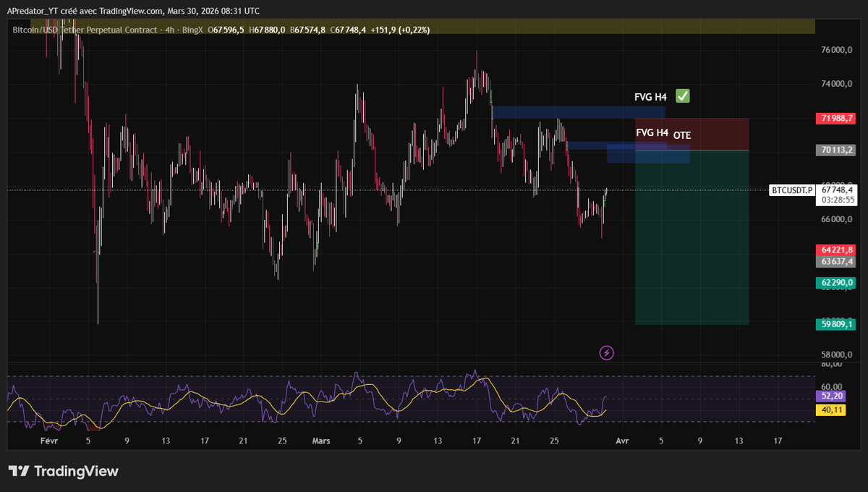Click the Avr label on the date axis
The image size is (868, 492).
(622, 440)
